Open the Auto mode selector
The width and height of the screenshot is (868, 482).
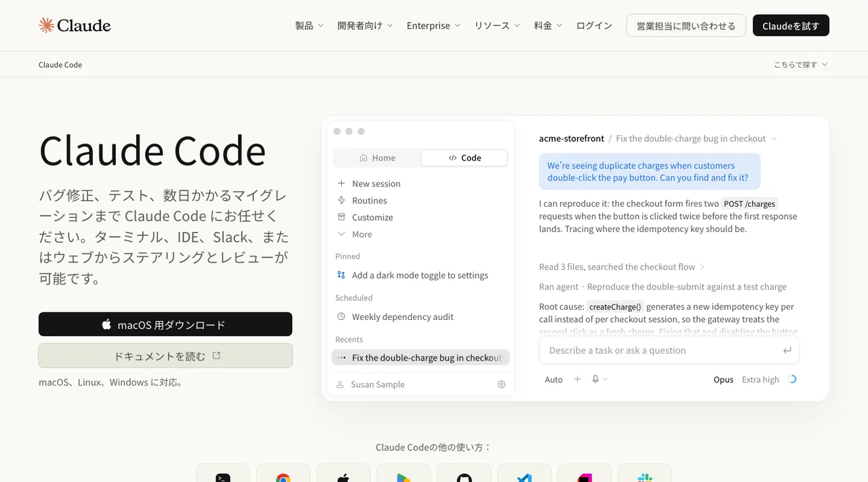click(x=554, y=380)
